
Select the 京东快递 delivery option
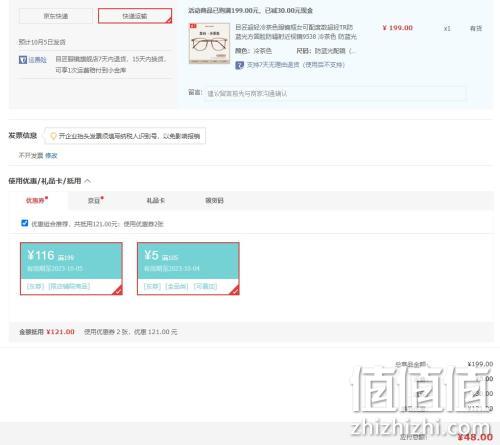tap(56, 16)
